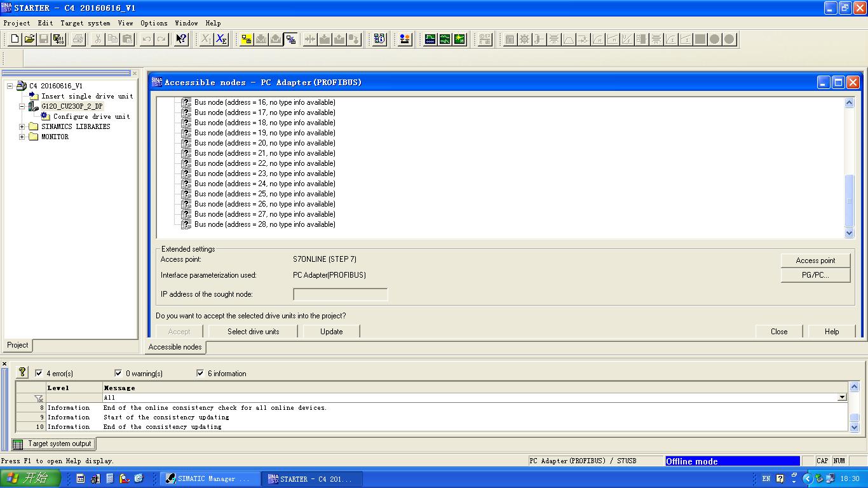The height and width of the screenshot is (488, 868).
Task: Select Bus node address 20 entry
Action: (x=265, y=143)
